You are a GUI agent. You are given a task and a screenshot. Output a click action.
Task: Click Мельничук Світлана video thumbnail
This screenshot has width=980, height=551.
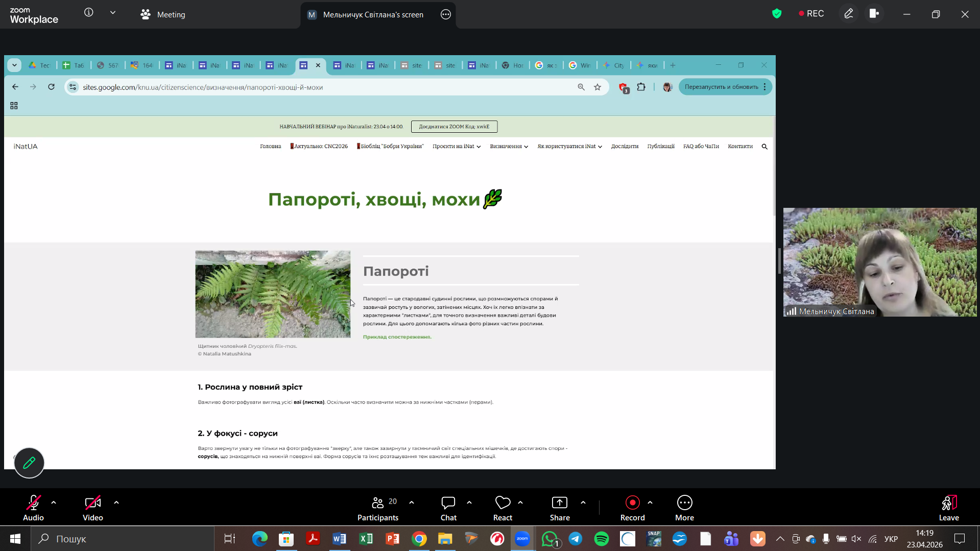click(879, 262)
